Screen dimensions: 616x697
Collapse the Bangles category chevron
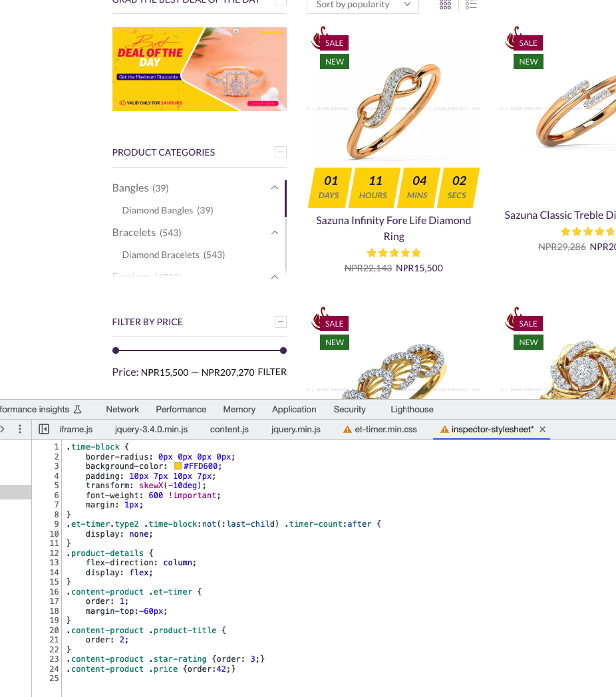[x=275, y=188]
